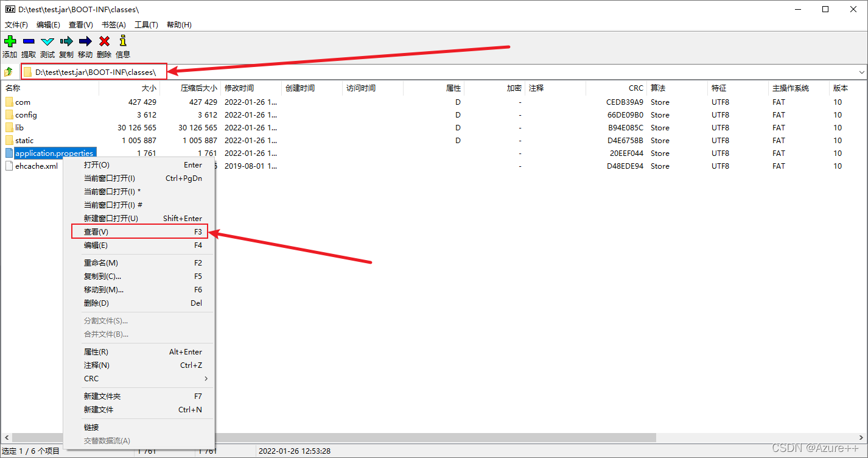The image size is (868, 458).
Task: Open the 查看(V) menu in menu bar
Action: click(x=81, y=25)
